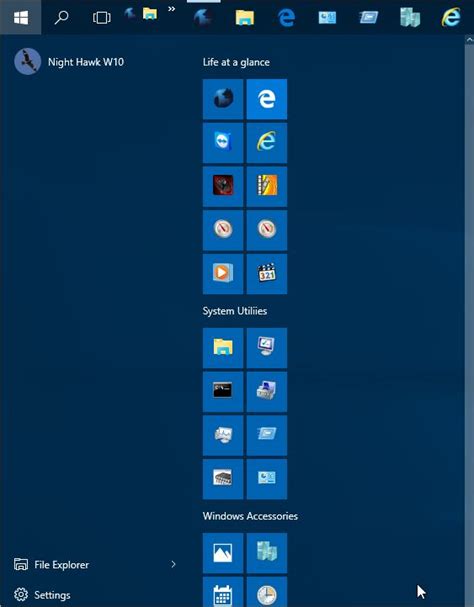Open File Explorer from the Start menu list
The height and width of the screenshot is (607, 474).
[62, 565]
